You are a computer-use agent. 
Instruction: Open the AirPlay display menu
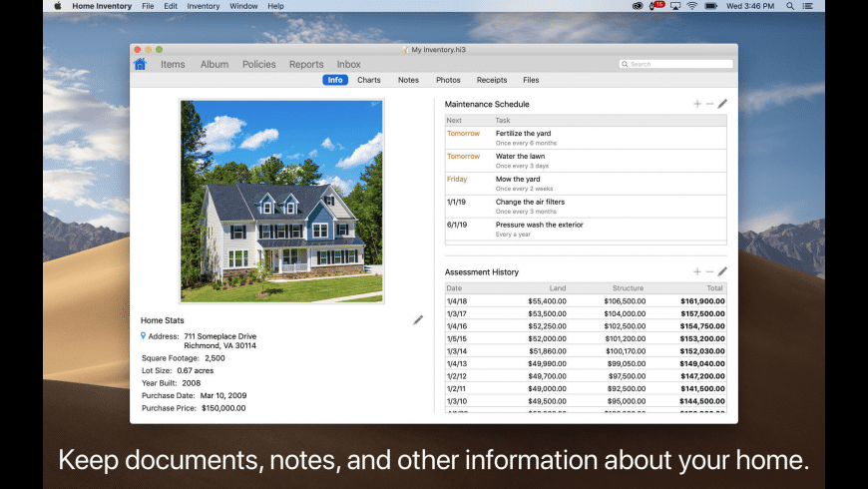tap(675, 6)
